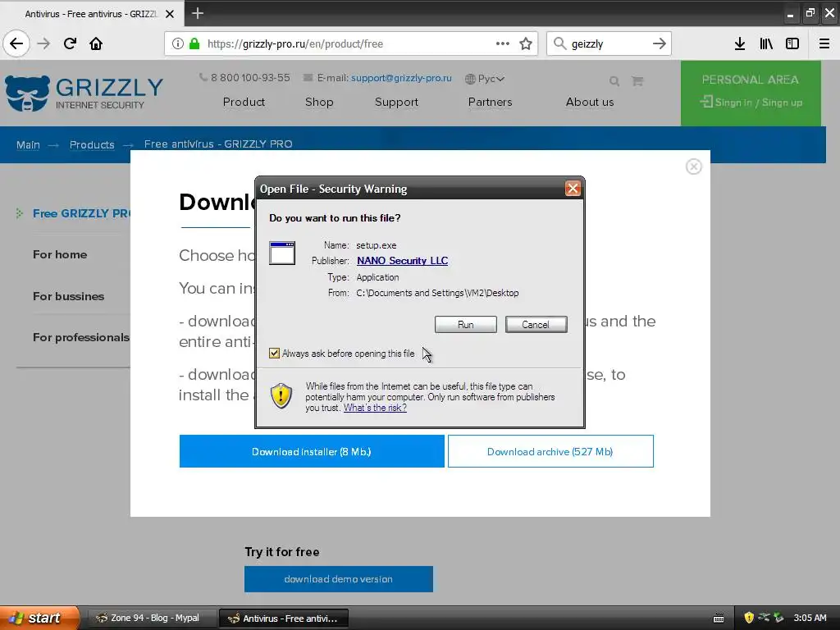
Task: Click the browser Back arrow button
Action: 16,43
